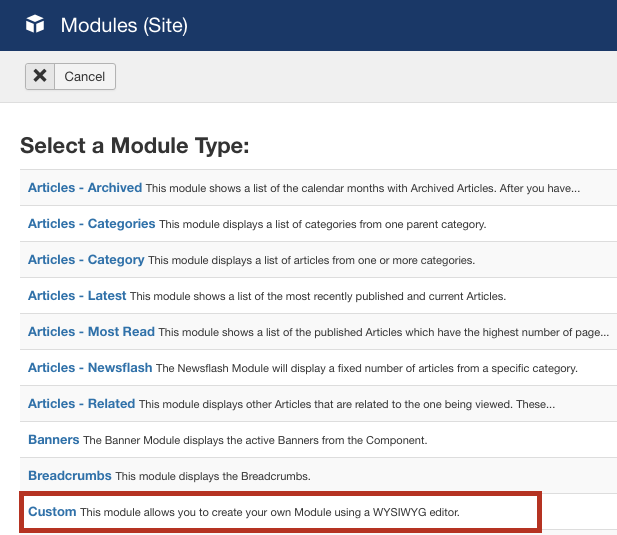Click the Modules cube icon in header
The height and width of the screenshot is (535, 617).
tap(35, 24)
